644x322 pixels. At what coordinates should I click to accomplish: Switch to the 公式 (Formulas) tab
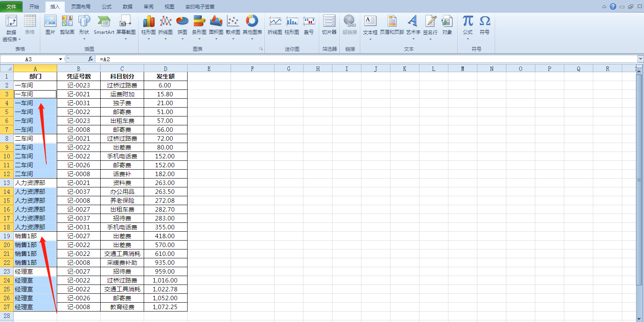tap(107, 6)
